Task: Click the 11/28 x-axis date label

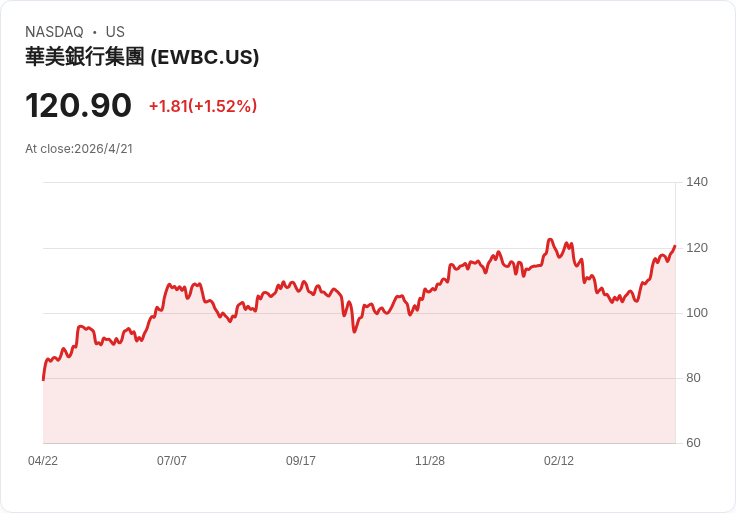Action: [429, 461]
